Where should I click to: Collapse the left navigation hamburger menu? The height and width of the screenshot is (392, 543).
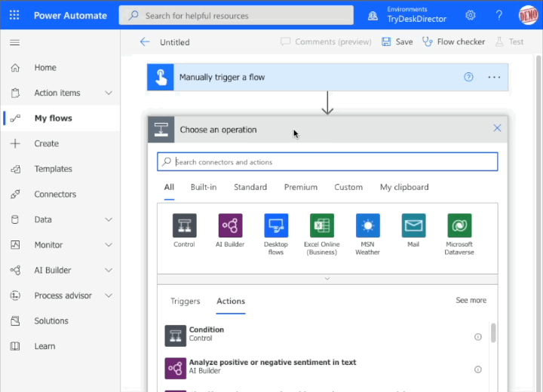click(x=14, y=43)
